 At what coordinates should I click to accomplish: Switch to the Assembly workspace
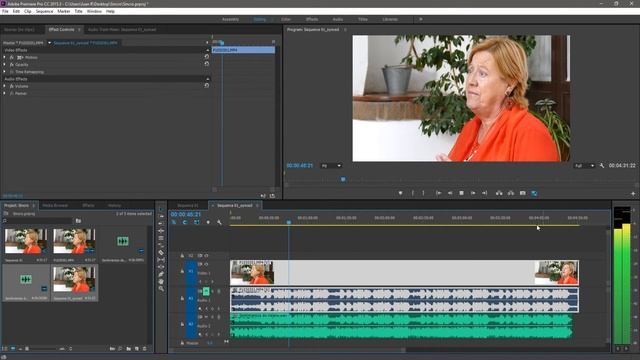tap(230, 19)
